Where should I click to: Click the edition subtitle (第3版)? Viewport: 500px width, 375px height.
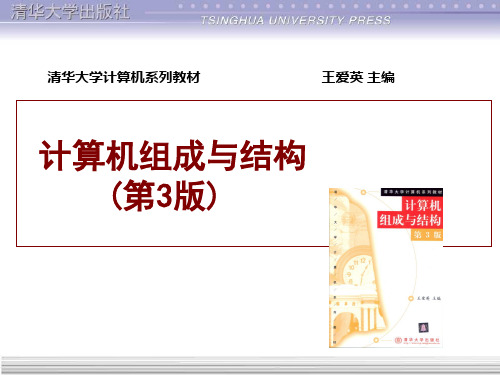[x=164, y=196]
